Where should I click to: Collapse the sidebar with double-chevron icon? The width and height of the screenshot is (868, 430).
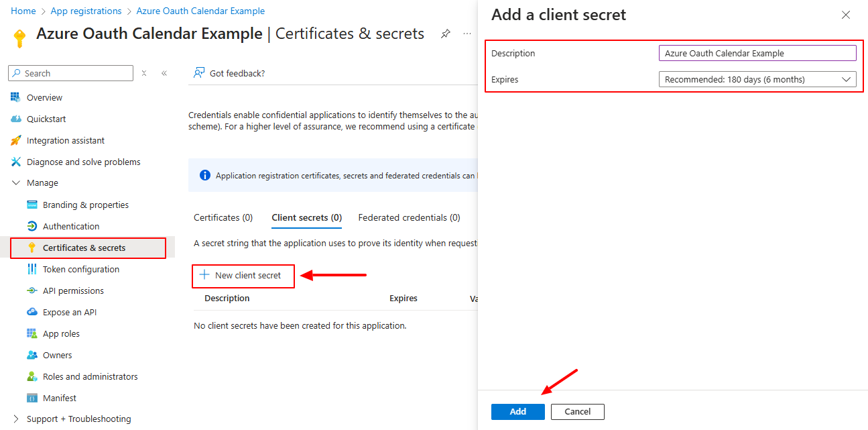point(164,73)
